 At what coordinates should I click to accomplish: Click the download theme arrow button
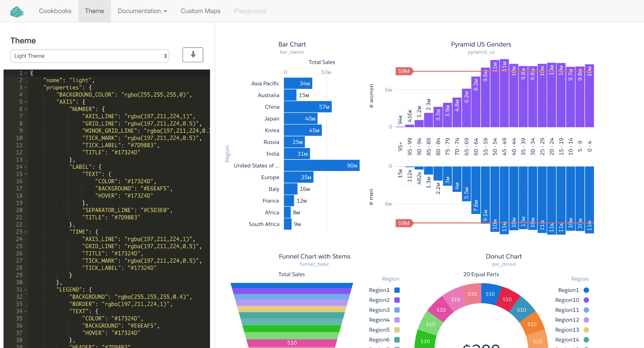[x=193, y=55]
